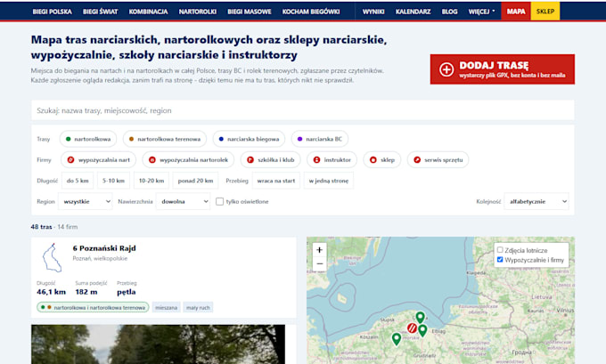Toggle the nartorolkowa route filter

pyautogui.click(x=88, y=139)
